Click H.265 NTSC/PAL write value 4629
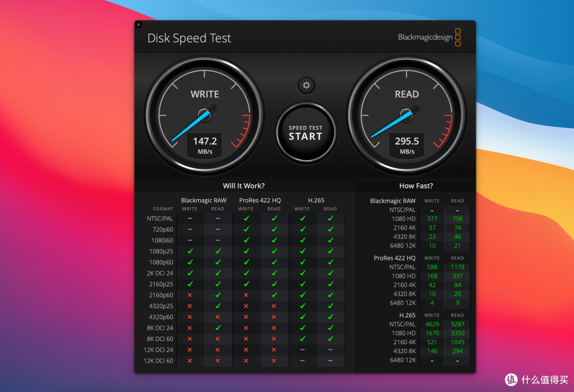Screen dimensions: 574x392 pyautogui.click(x=432, y=325)
